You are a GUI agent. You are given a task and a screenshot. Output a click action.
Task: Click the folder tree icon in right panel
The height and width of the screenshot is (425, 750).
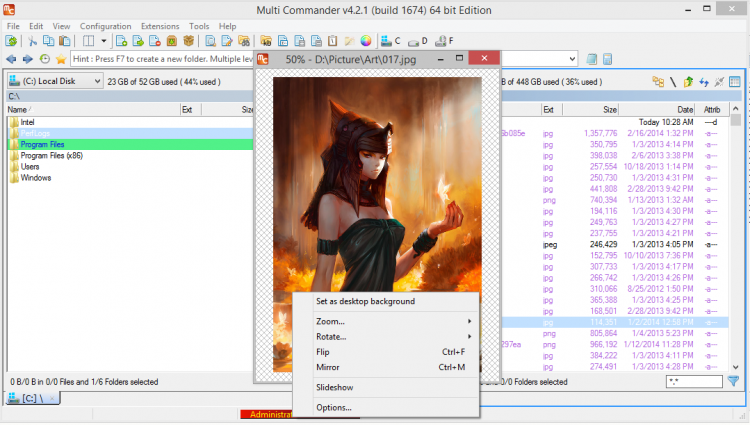pyautogui.click(x=658, y=82)
